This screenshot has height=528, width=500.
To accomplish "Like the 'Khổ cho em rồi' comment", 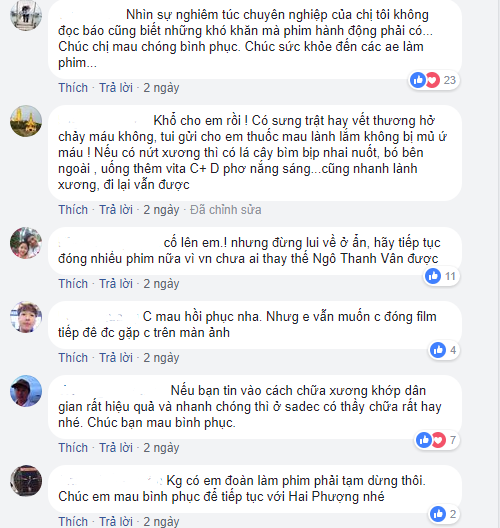I will click(x=73, y=210).
